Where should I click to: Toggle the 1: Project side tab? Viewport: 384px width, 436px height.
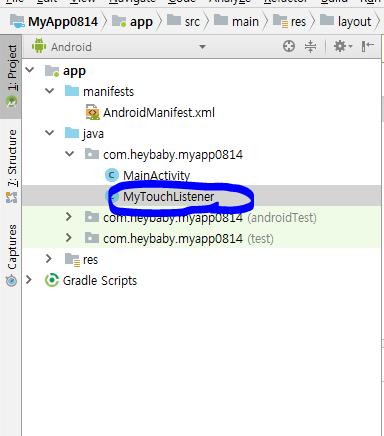pyautogui.click(x=11, y=76)
